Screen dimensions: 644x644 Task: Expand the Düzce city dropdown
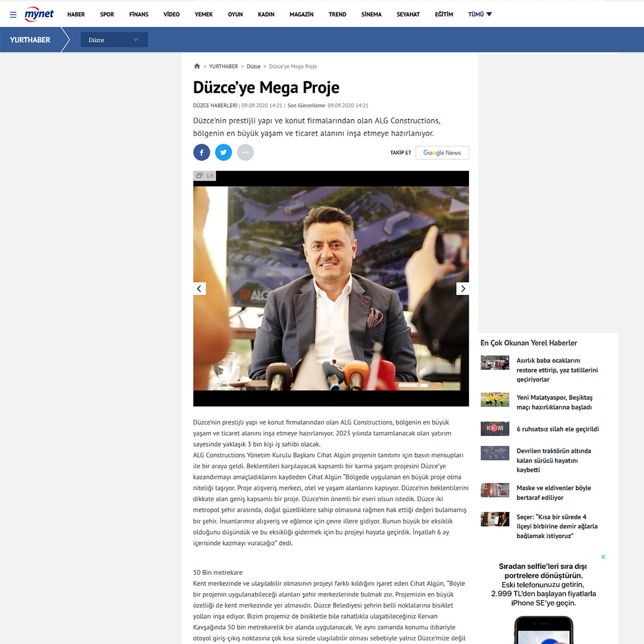coord(114,40)
